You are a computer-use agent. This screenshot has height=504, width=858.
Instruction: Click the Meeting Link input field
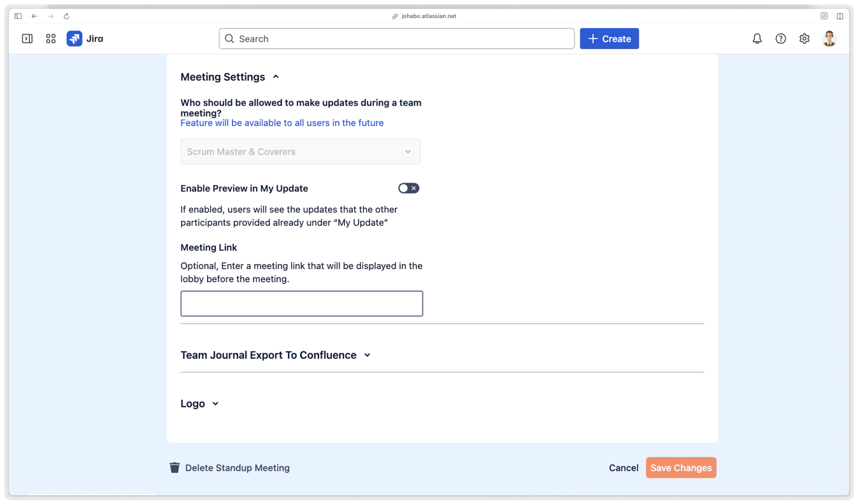[x=301, y=304]
